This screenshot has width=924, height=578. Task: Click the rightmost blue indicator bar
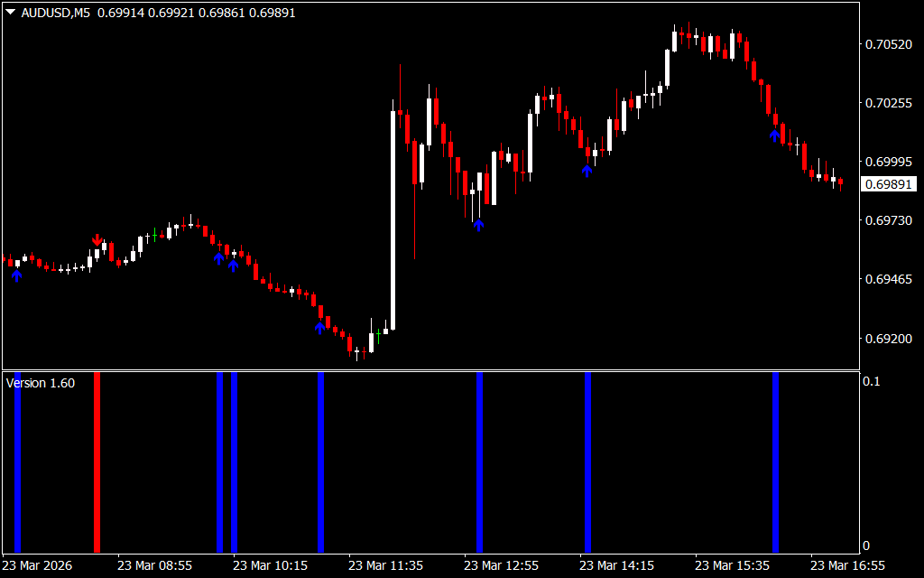775,461
